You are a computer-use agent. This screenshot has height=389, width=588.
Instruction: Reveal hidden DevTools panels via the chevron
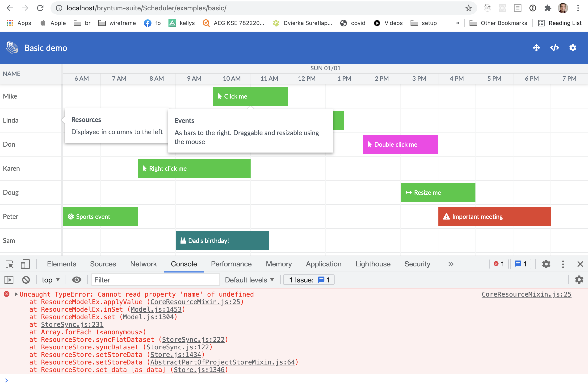451,264
